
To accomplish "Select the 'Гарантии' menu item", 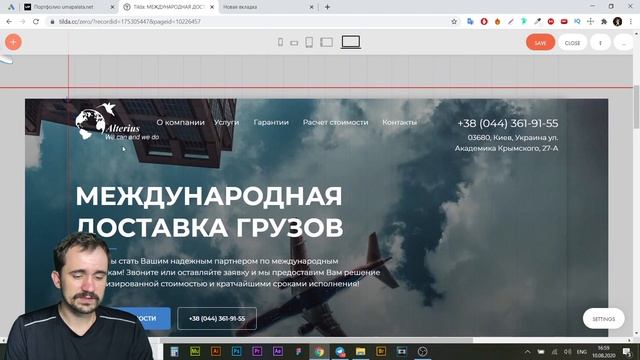I will coord(271,122).
